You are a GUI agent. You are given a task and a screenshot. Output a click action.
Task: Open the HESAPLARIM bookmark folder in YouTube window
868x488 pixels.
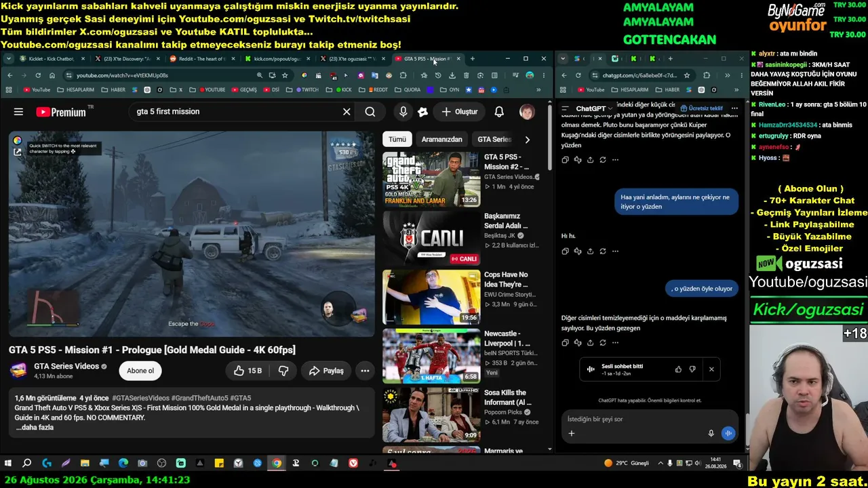(77, 89)
